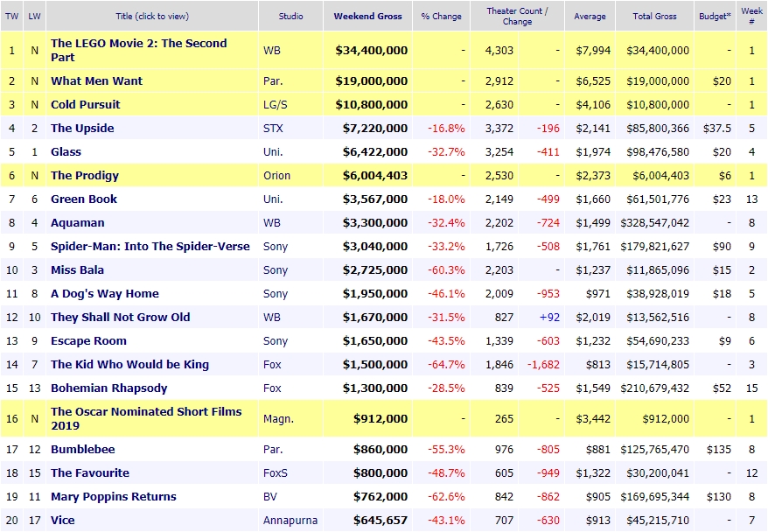Open The Favourite movie link

point(90,472)
